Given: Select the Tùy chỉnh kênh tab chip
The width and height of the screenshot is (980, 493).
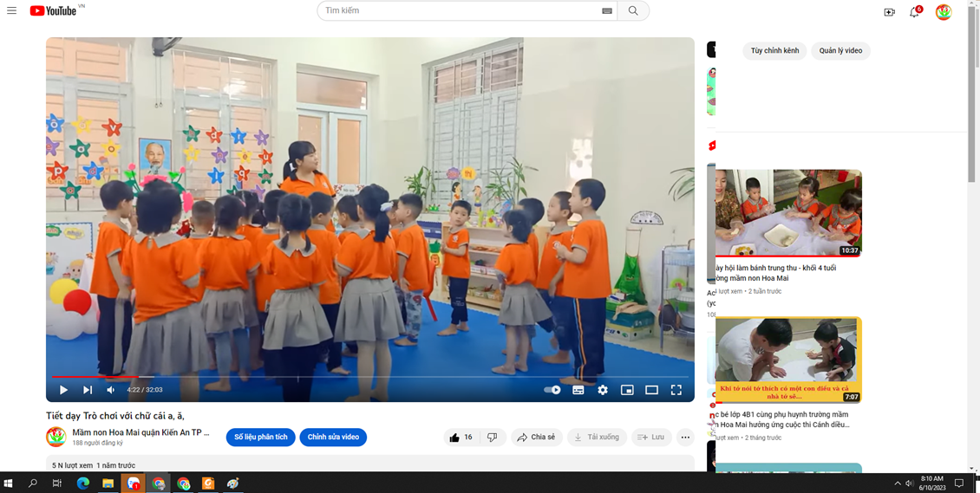Looking at the screenshot, I should 774,51.
